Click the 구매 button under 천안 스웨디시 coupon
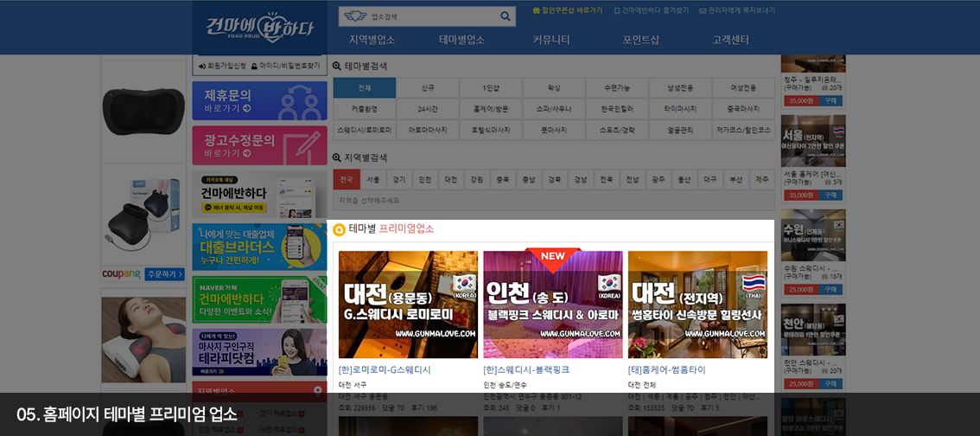Image resolution: width=980 pixels, height=436 pixels. pyautogui.click(x=830, y=384)
